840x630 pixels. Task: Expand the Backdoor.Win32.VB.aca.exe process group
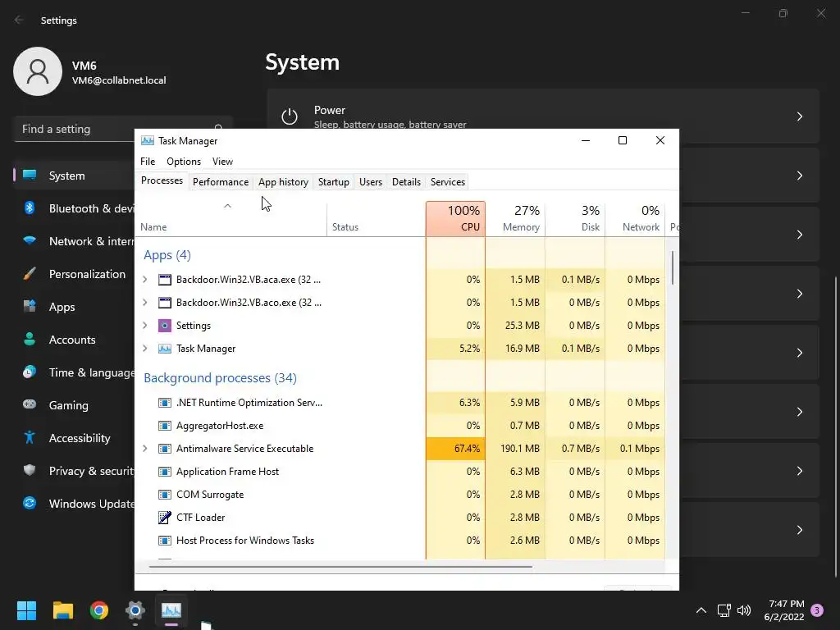144,280
